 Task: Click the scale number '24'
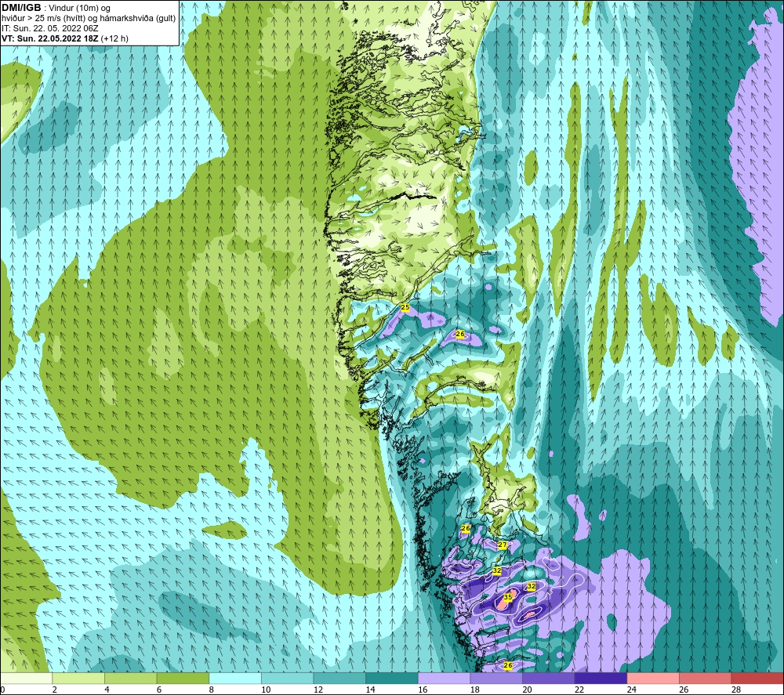(631, 690)
